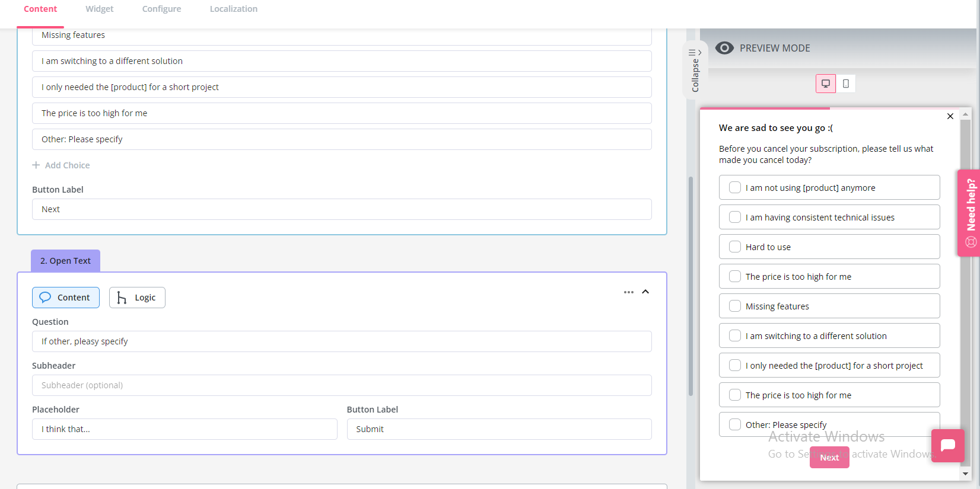Open the Need help? side tab
980x489 pixels.
click(969, 213)
